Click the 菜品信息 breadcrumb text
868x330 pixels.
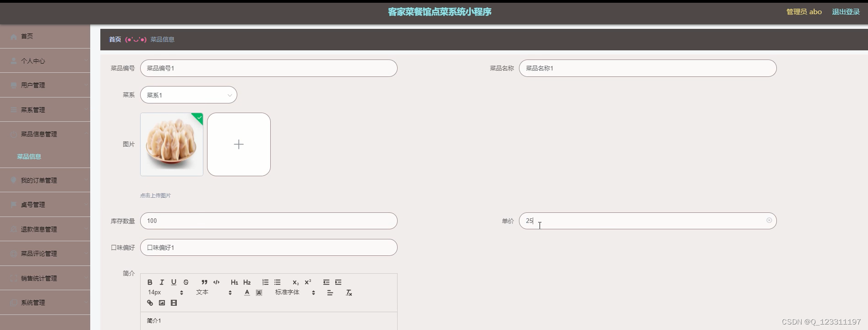163,39
